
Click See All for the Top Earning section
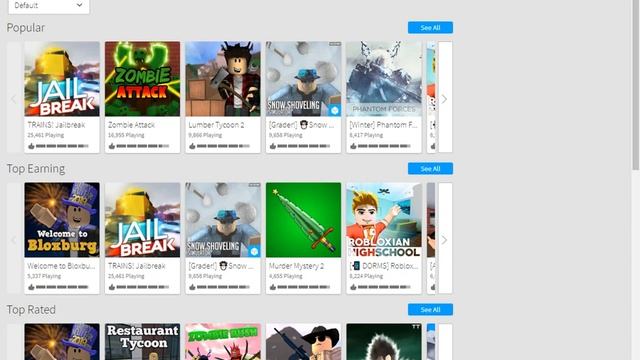(x=430, y=169)
